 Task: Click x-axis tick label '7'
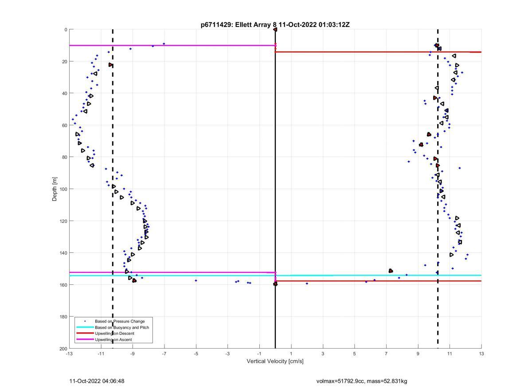[386, 353]
